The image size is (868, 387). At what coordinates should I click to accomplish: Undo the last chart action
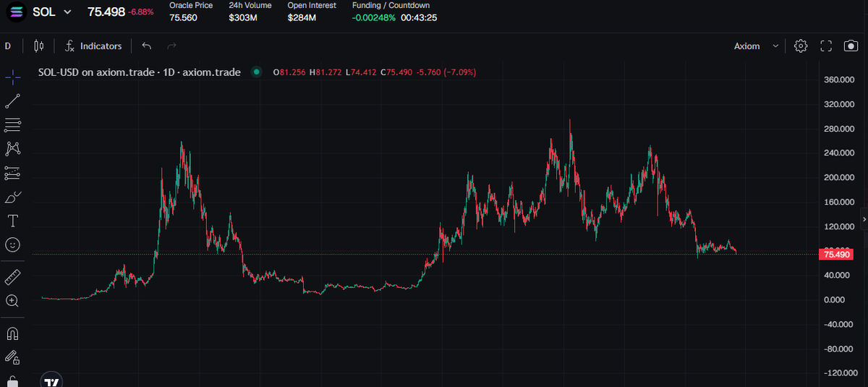[x=147, y=46]
